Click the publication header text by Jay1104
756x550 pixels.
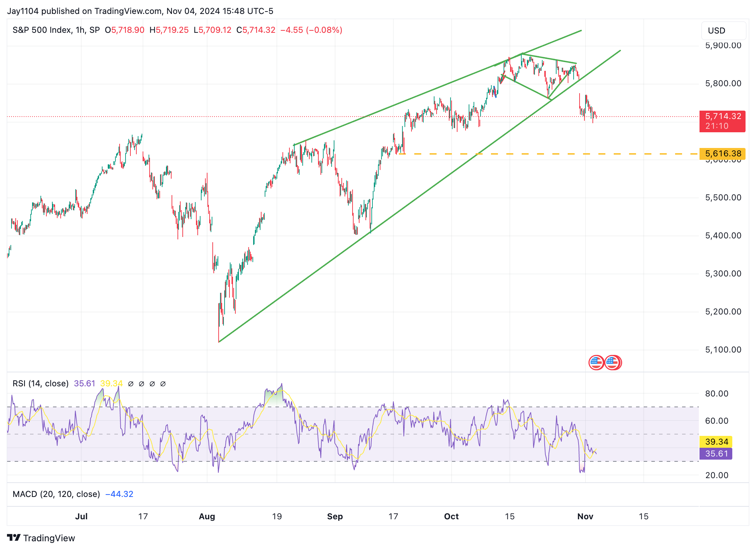tap(140, 11)
